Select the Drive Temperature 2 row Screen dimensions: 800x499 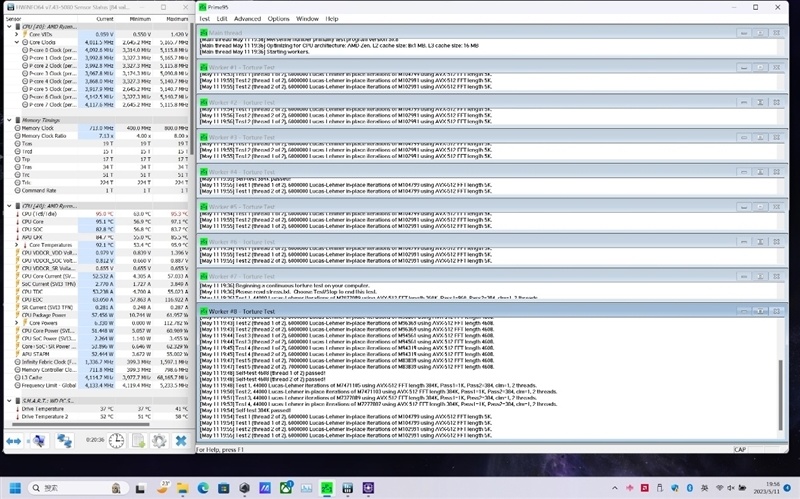point(97,416)
